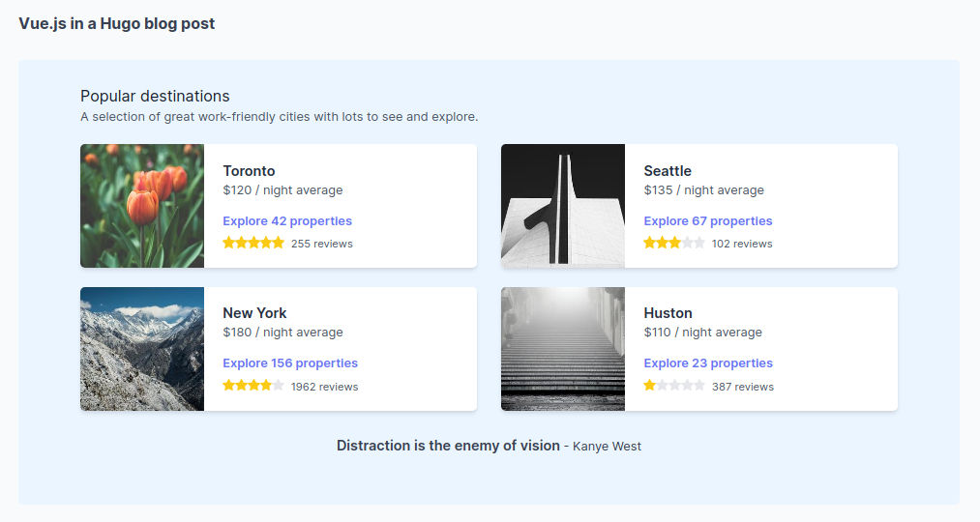Visit Explore 23 properties for Huston
The height and width of the screenshot is (522, 980).
point(708,363)
